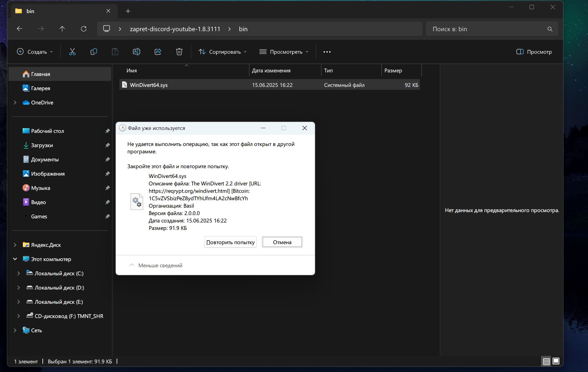Click the Refresh button in navigation bar
The width and height of the screenshot is (588, 372).
pos(84,29)
